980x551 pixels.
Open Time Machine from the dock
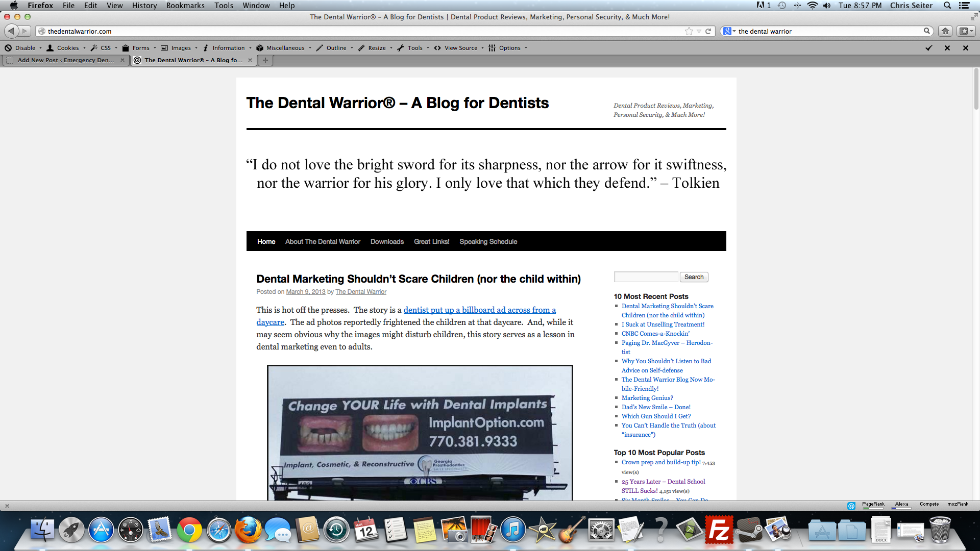(x=336, y=530)
